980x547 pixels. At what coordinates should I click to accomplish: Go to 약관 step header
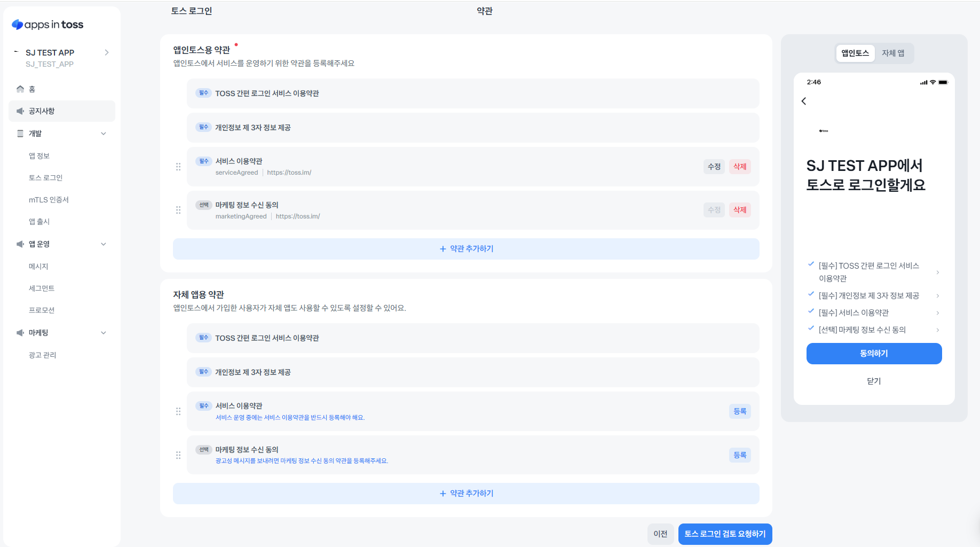(x=485, y=11)
